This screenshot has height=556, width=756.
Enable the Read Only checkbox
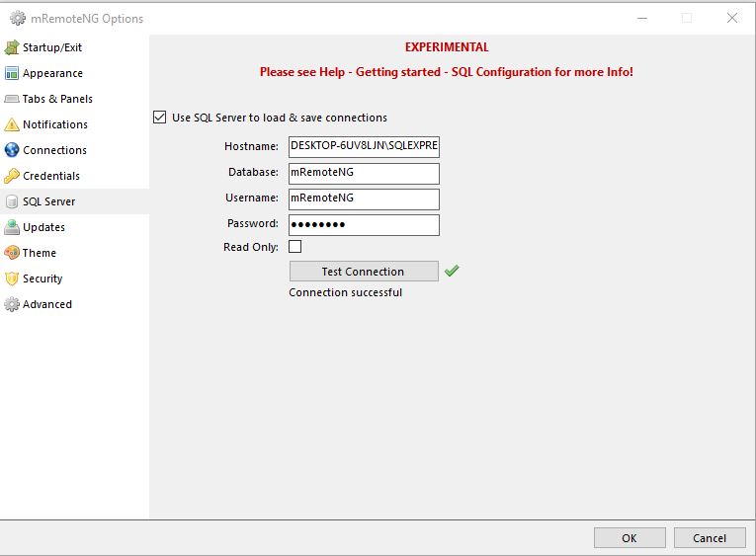[x=295, y=246]
